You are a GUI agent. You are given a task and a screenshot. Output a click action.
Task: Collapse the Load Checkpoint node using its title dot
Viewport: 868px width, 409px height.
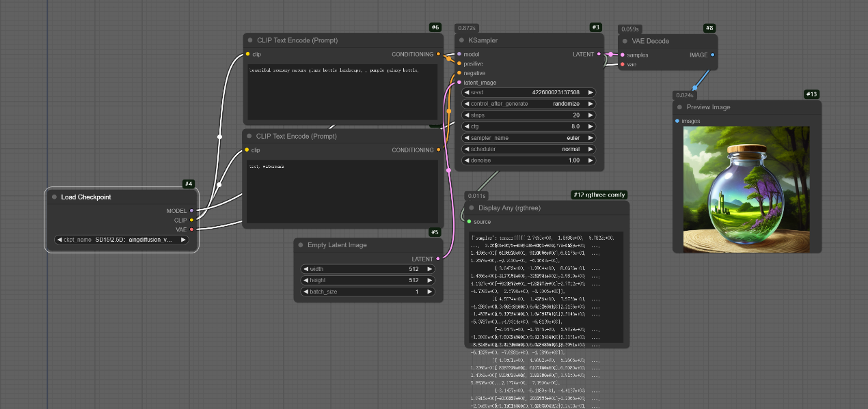(53, 197)
